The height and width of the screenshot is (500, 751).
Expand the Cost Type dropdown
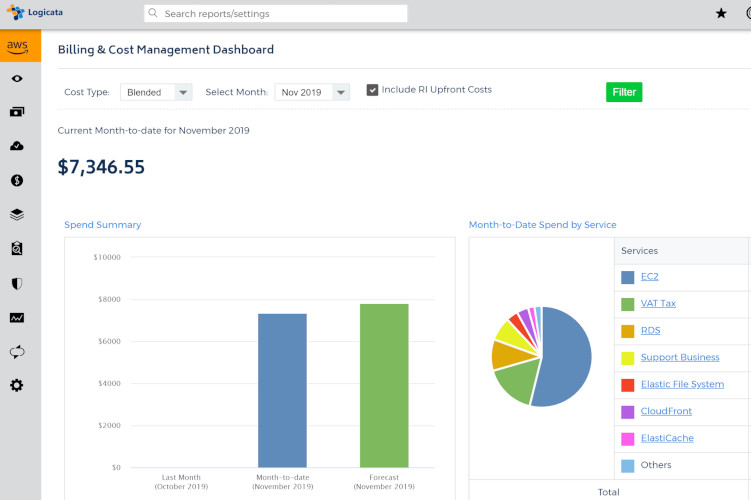[156, 92]
